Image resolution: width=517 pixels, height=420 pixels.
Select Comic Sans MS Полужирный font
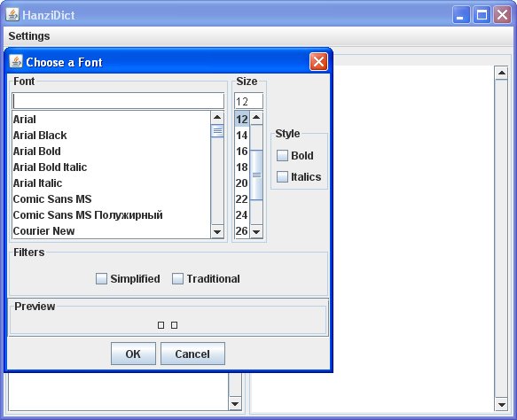coord(111,215)
